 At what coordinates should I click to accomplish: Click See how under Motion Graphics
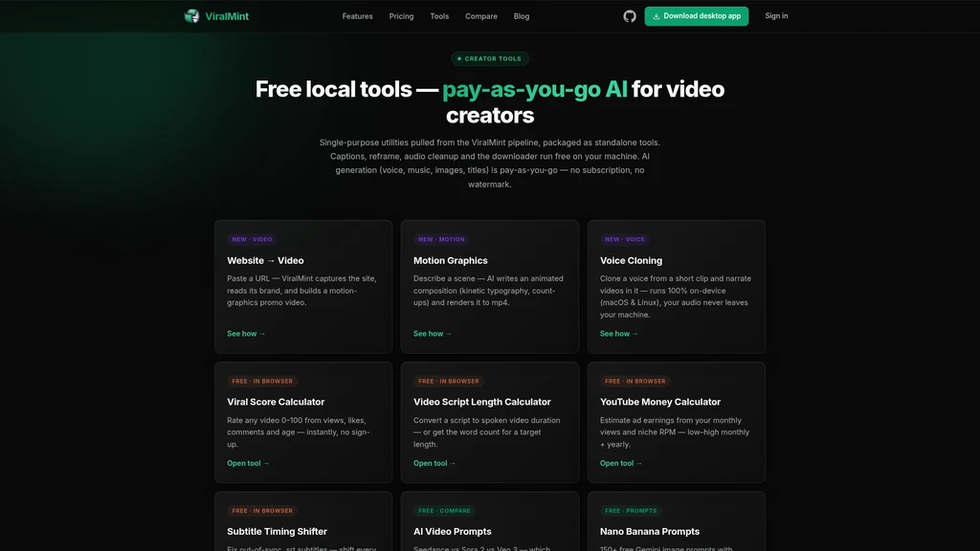[x=433, y=334]
